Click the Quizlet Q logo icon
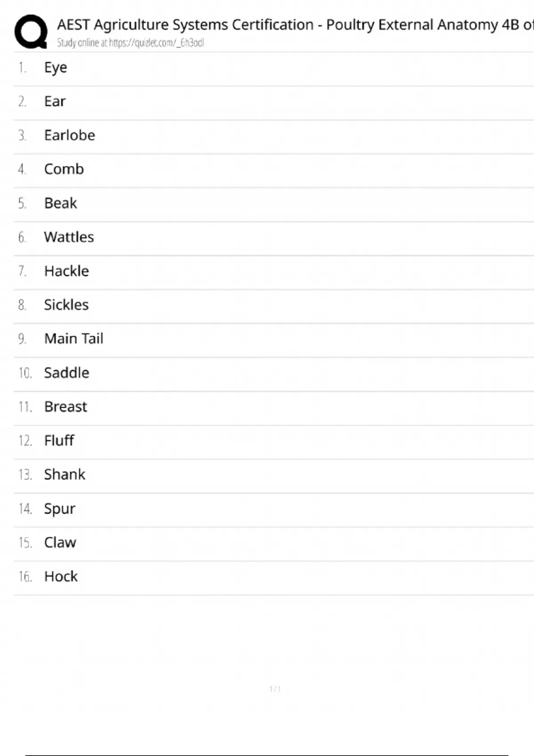The height and width of the screenshot is (756, 534). point(31,31)
